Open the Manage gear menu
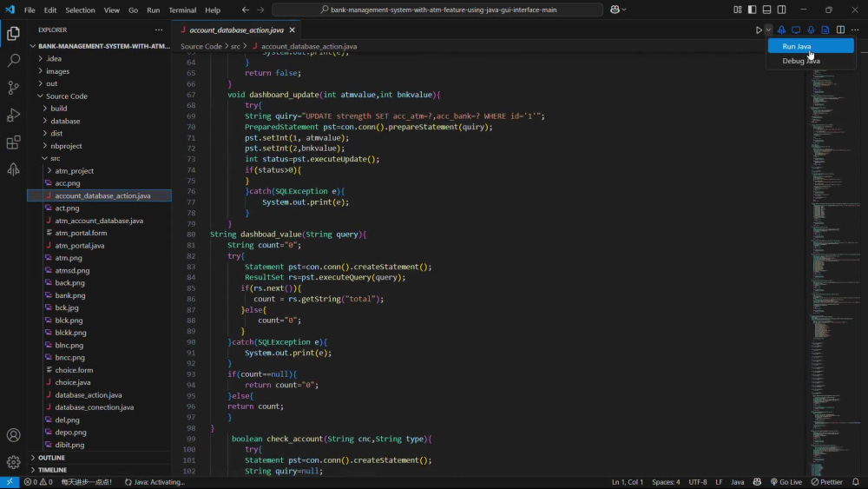The image size is (868, 489). pyautogui.click(x=13, y=462)
